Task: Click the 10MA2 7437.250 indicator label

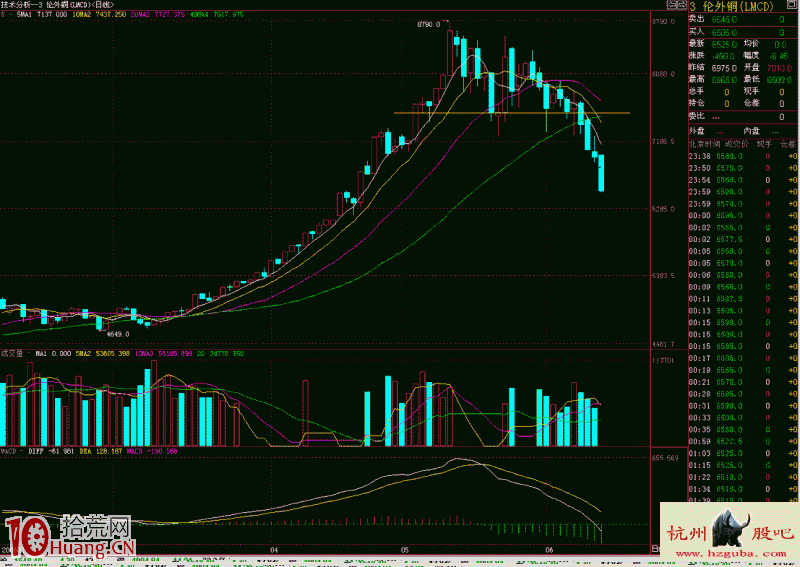Action: coord(99,15)
